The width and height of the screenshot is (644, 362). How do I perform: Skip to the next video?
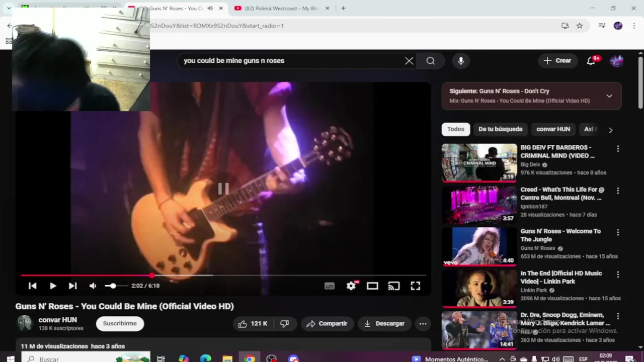tap(72, 286)
